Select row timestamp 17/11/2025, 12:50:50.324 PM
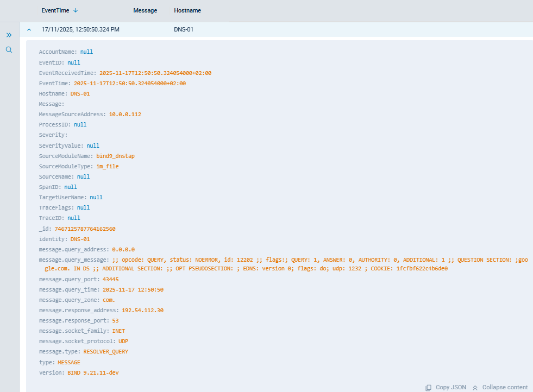 coord(80,29)
